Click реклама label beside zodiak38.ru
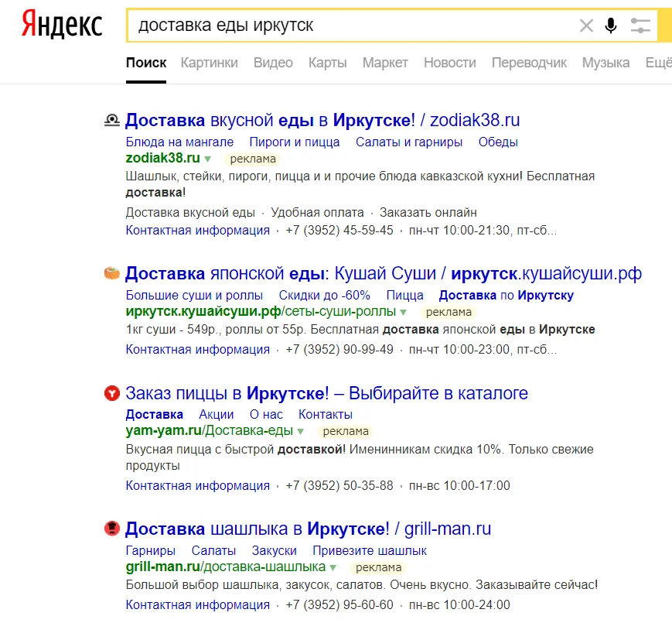 click(x=253, y=159)
